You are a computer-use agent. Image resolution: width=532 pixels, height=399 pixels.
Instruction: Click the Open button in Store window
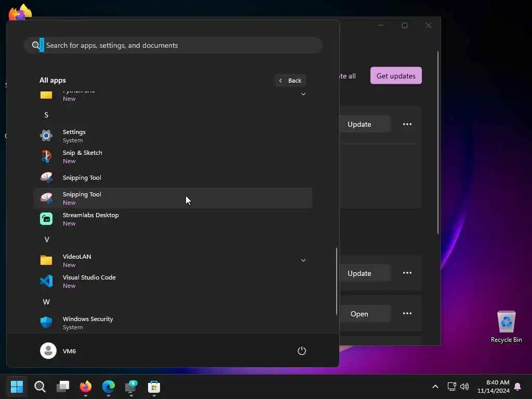tap(365, 314)
